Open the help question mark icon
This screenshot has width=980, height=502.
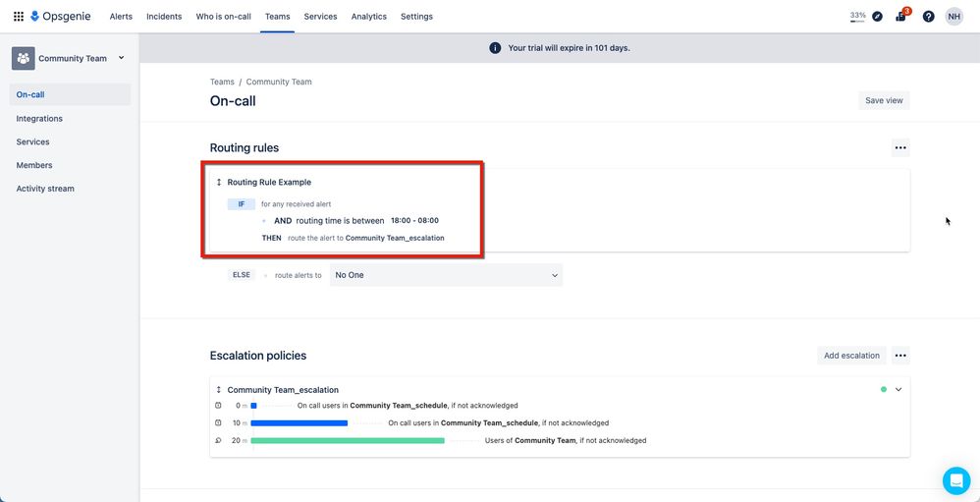point(928,17)
